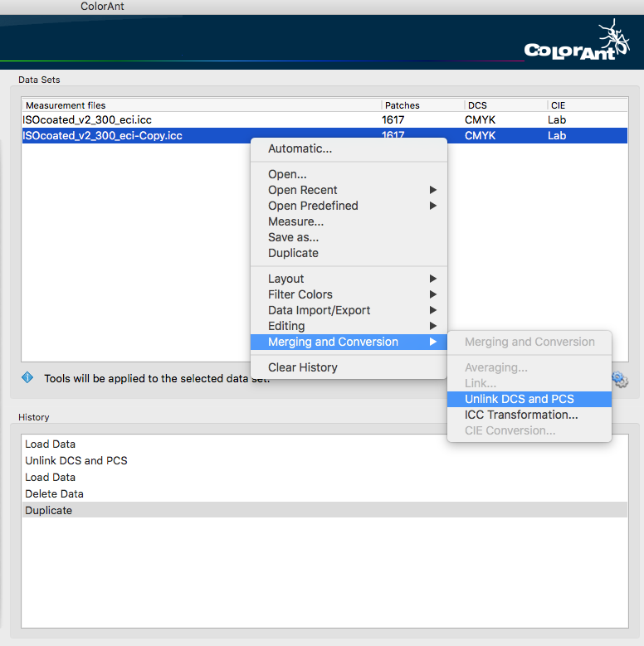Click the ColorAnt ant logo

pos(578,41)
